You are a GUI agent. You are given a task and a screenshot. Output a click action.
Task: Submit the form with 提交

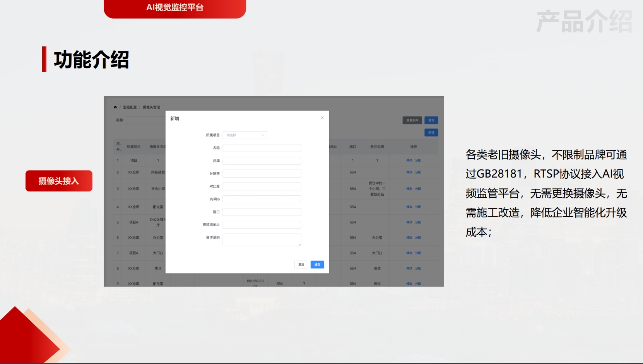(317, 265)
